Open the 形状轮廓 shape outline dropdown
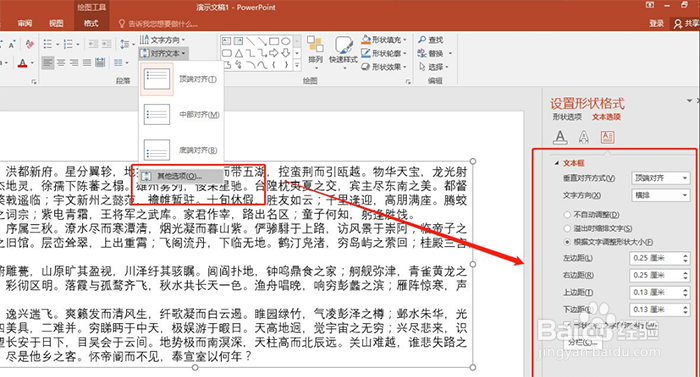 pyautogui.click(x=384, y=53)
